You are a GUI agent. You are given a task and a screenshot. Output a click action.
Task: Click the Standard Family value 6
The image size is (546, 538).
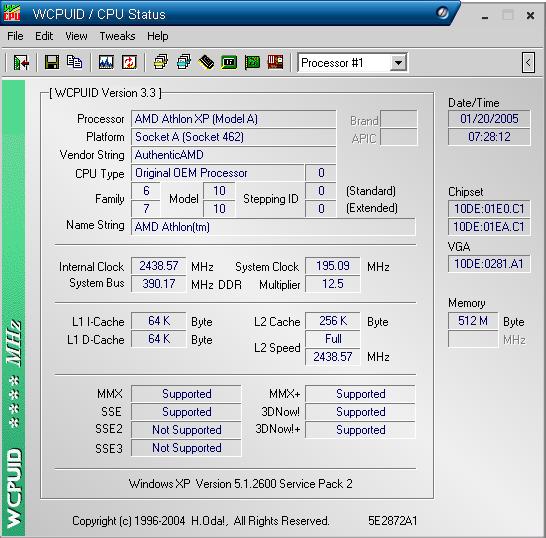click(146, 191)
